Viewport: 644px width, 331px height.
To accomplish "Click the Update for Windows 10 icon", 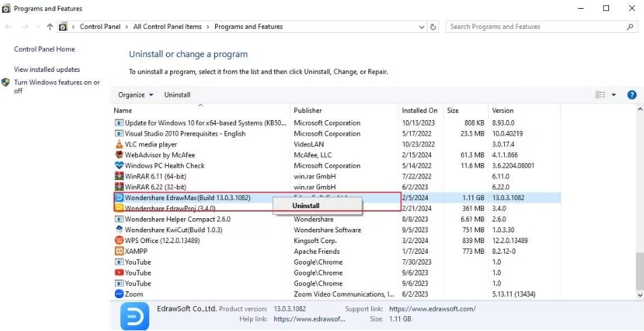I will [x=119, y=123].
